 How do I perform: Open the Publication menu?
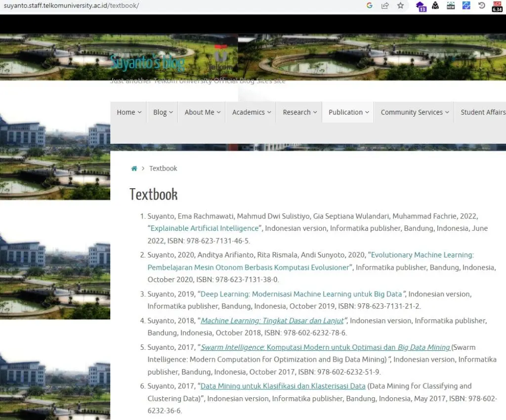point(348,112)
